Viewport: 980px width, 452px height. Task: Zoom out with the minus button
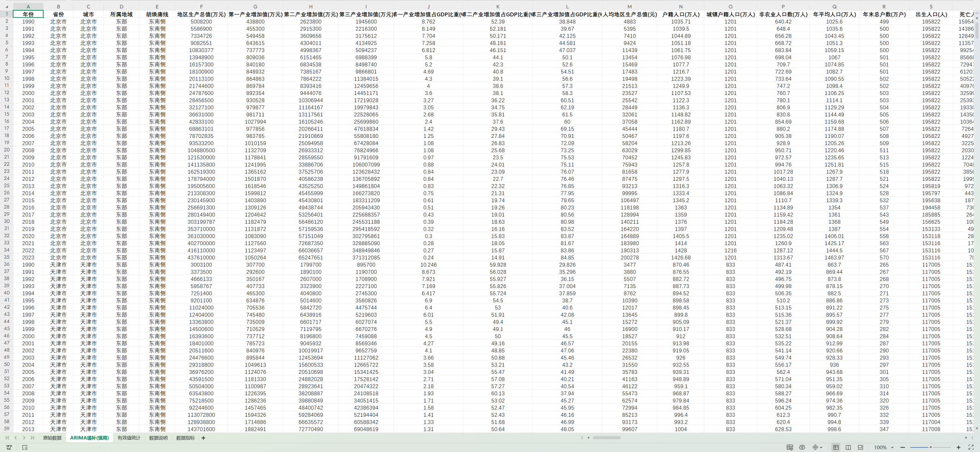[x=902, y=447]
